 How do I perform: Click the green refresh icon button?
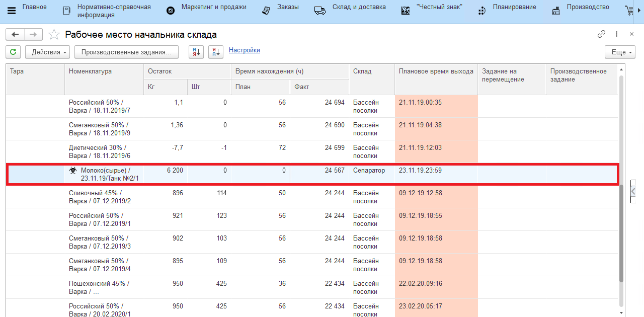[13, 52]
